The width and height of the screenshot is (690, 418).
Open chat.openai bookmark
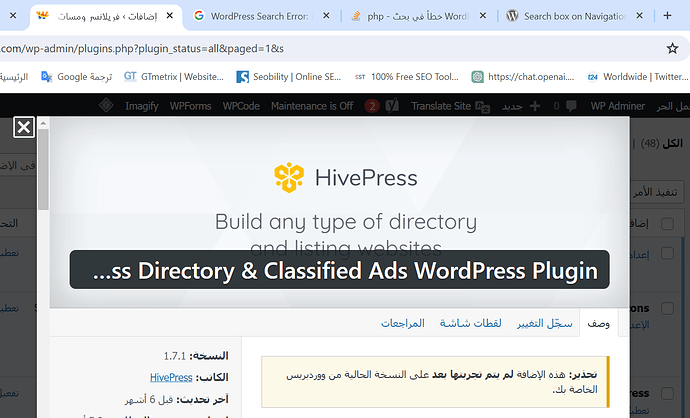click(x=523, y=77)
